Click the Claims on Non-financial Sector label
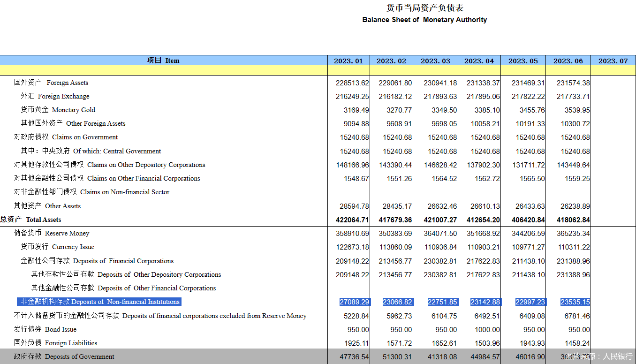 tap(91, 192)
